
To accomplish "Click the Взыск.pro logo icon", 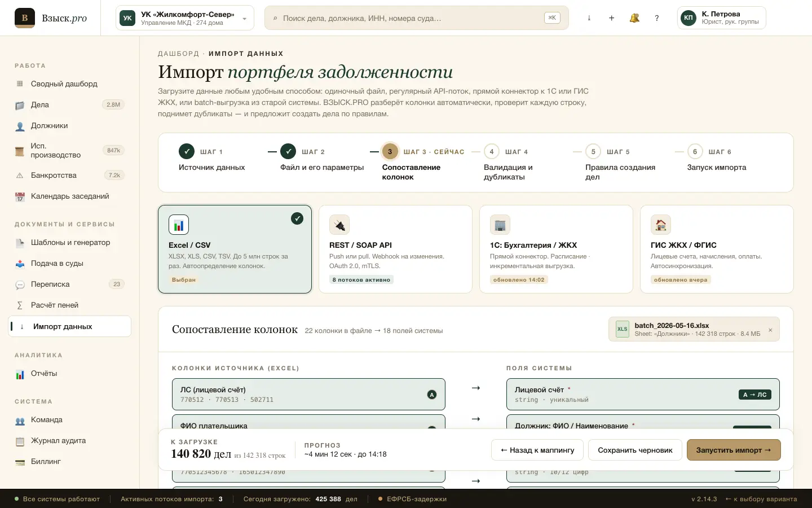I will [x=25, y=18].
